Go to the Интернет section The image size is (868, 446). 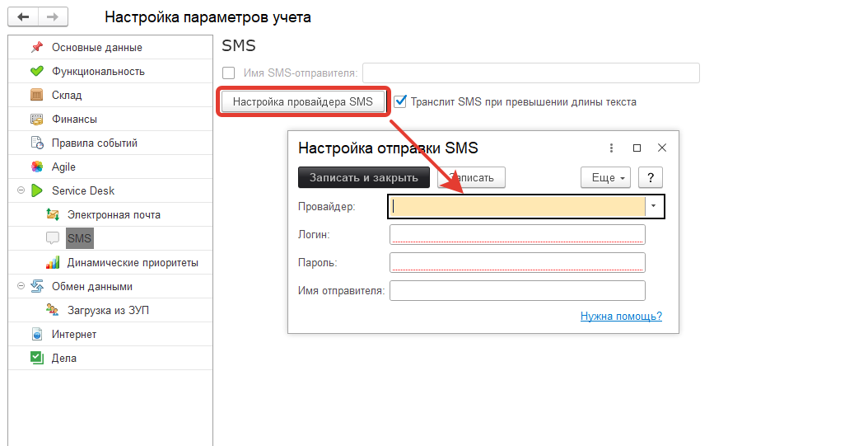pos(74,334)
